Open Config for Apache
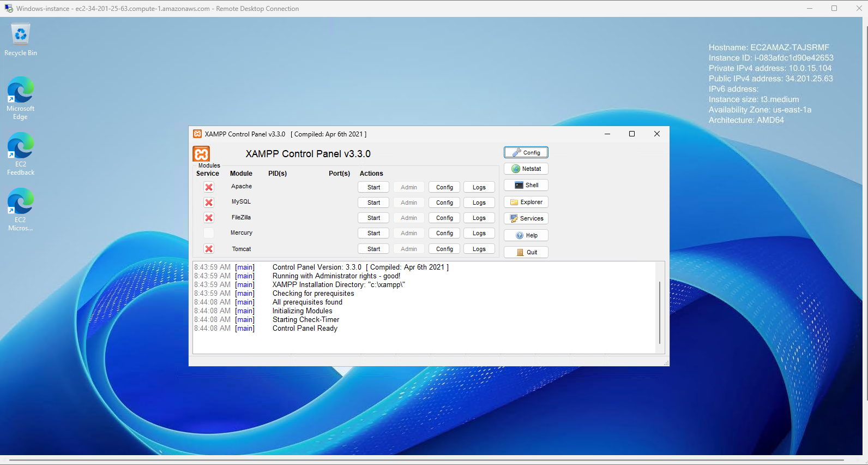 (444, 187)
